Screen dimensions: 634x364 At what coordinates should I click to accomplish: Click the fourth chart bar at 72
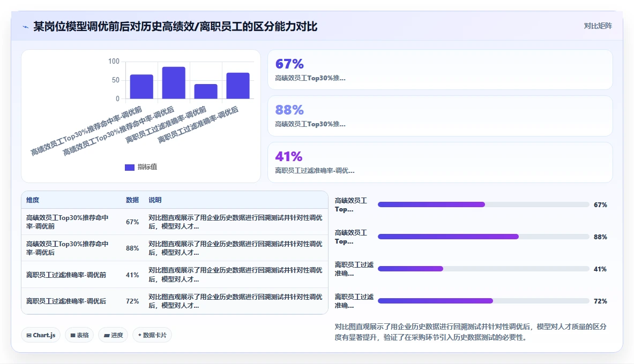[x=238, y=86]
